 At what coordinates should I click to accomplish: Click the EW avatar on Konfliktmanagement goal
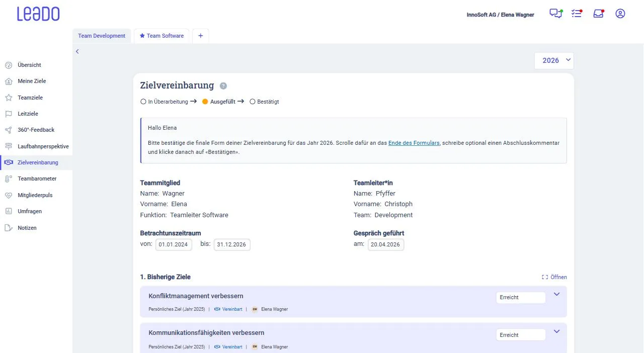tap(255, 309)
